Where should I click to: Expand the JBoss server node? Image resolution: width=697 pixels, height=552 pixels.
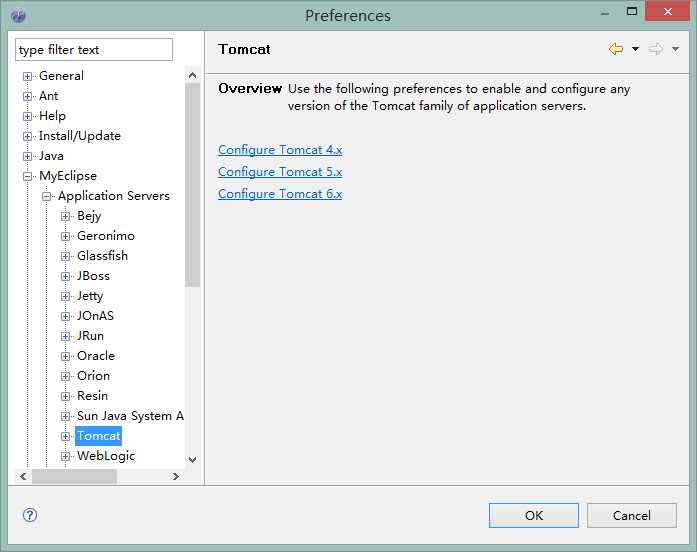pyautogui.click(x=65, y=276)
